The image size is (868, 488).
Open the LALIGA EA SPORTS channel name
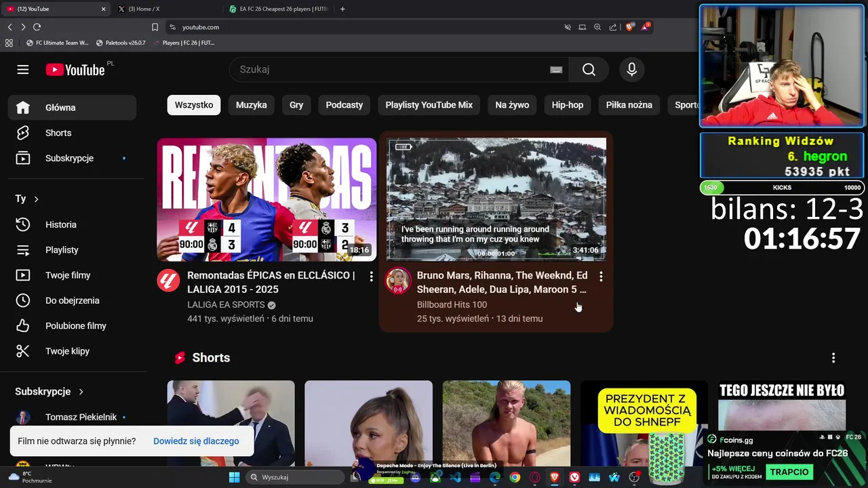click(226, 305)
